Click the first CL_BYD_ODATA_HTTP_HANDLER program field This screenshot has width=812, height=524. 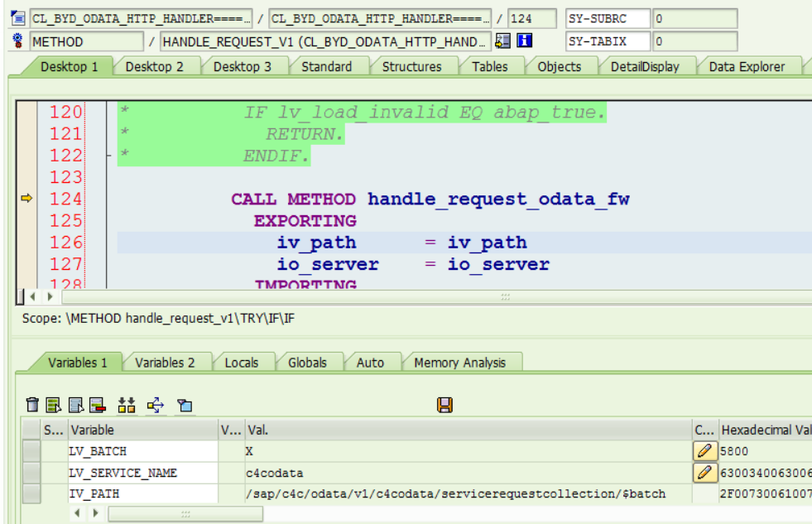coord(141,19)
